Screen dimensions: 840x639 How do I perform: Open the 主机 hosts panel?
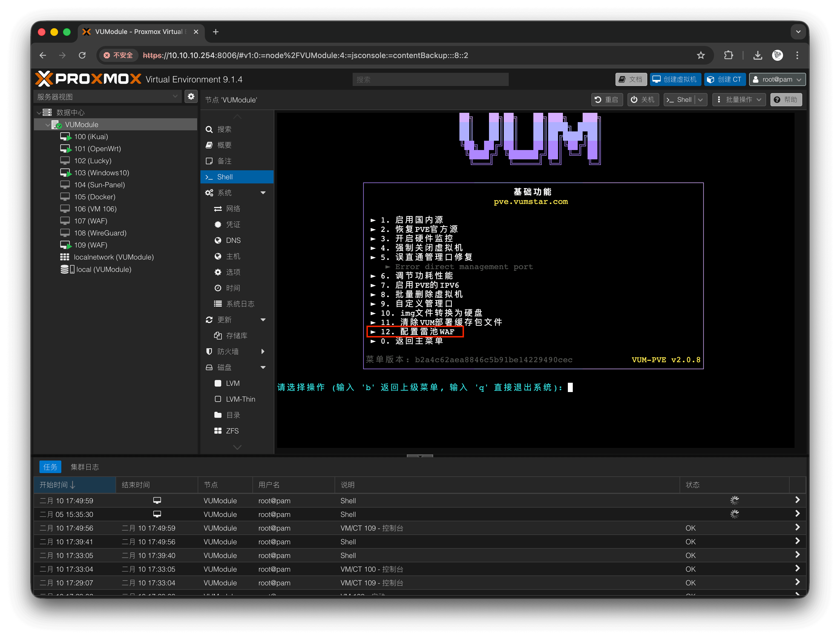232,256
